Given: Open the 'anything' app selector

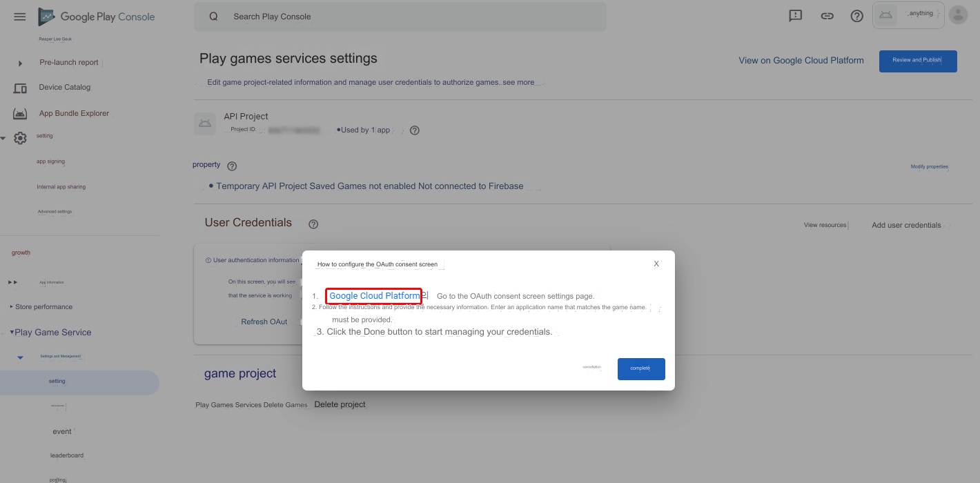Looking at the screenshot, I should coord(908,15).
